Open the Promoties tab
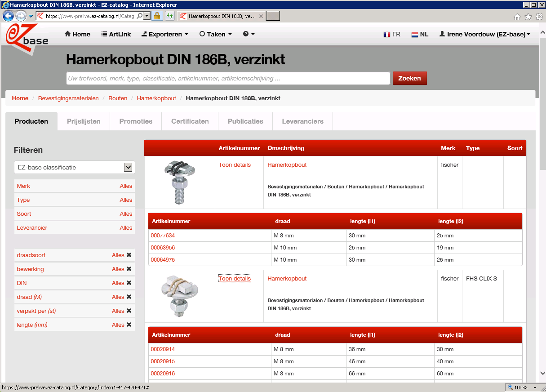Screen dimensions: 546x392 136,121
